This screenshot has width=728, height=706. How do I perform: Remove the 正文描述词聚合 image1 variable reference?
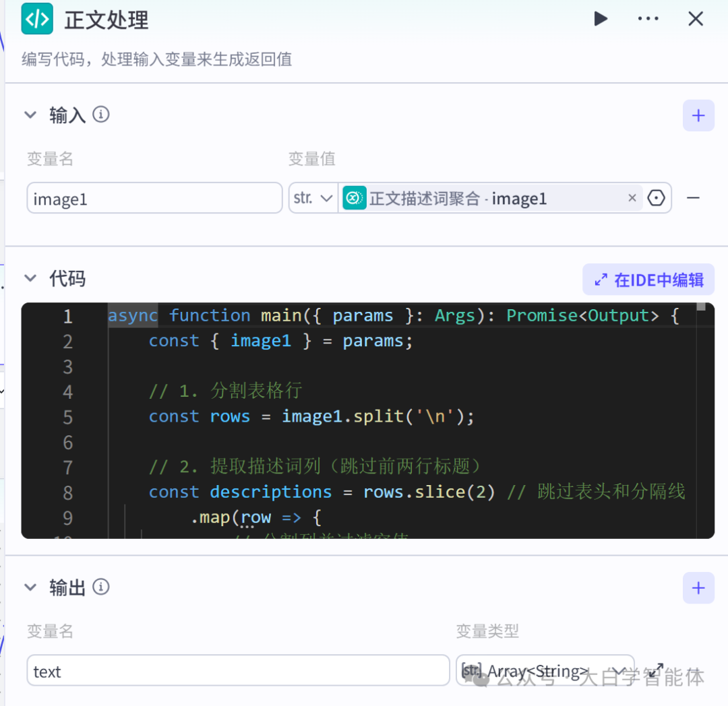[x=632, y=197]
